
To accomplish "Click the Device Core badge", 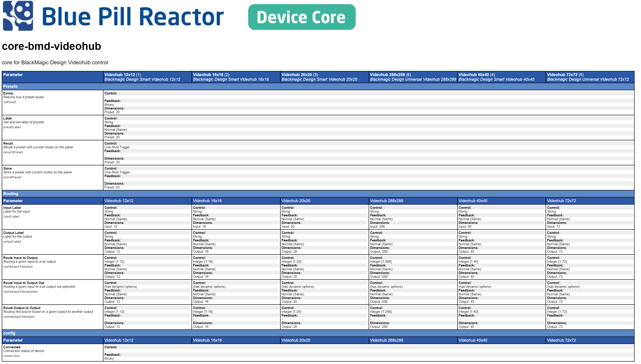I will click(x=302, y=17).
